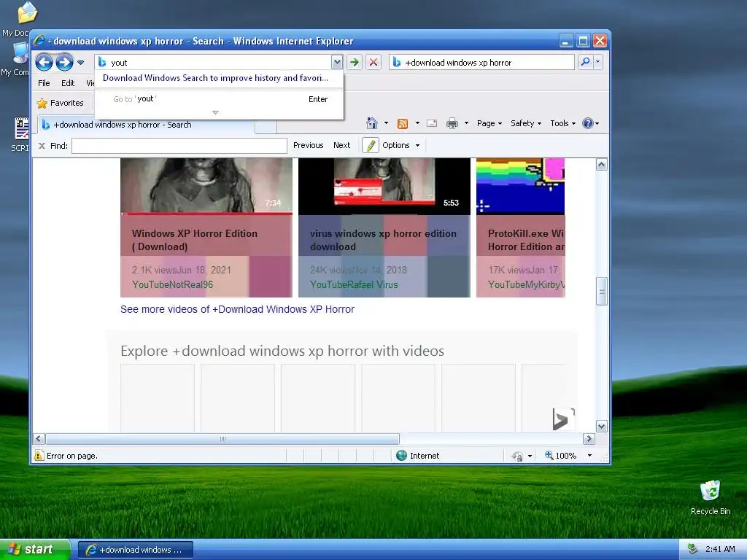The height and width of the screenshot is (560, 747).
Task: Click the 100% zoom level button
Action: pyautogui.click(x=561, y=456)
